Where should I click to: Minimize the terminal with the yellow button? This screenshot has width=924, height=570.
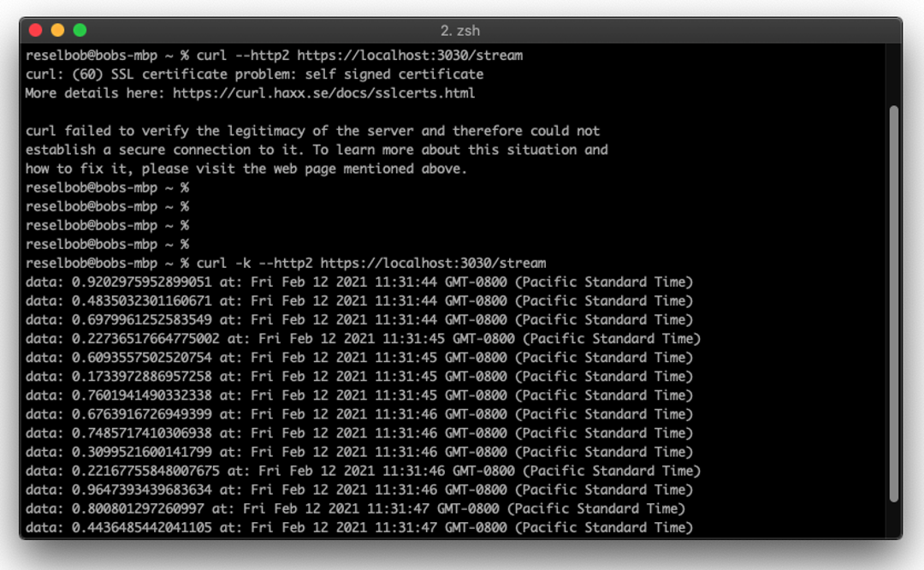[x=57, y=30]
